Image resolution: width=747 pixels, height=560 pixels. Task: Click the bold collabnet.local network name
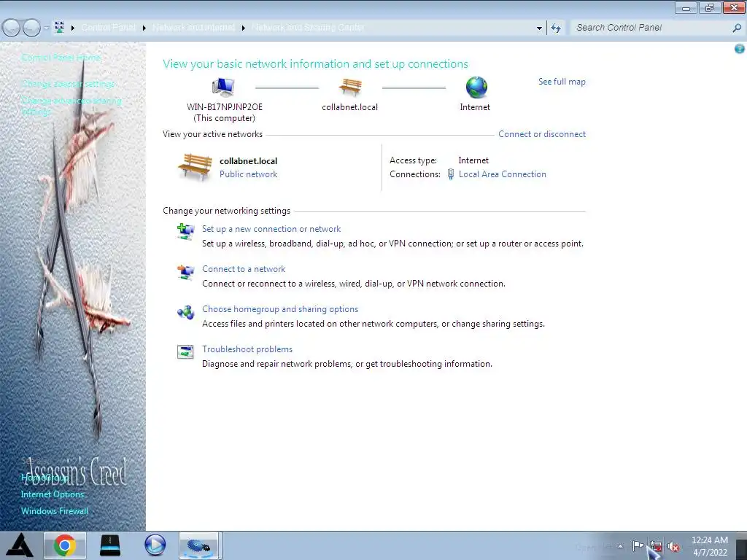pyautogui.click(x=248, y=161)
